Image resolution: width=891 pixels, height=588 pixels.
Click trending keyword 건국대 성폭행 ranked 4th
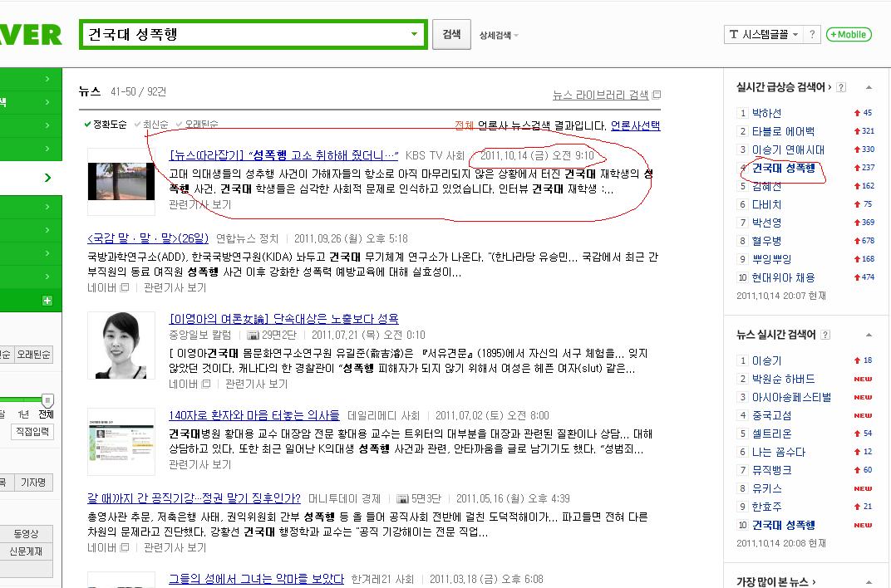[783, 168]
